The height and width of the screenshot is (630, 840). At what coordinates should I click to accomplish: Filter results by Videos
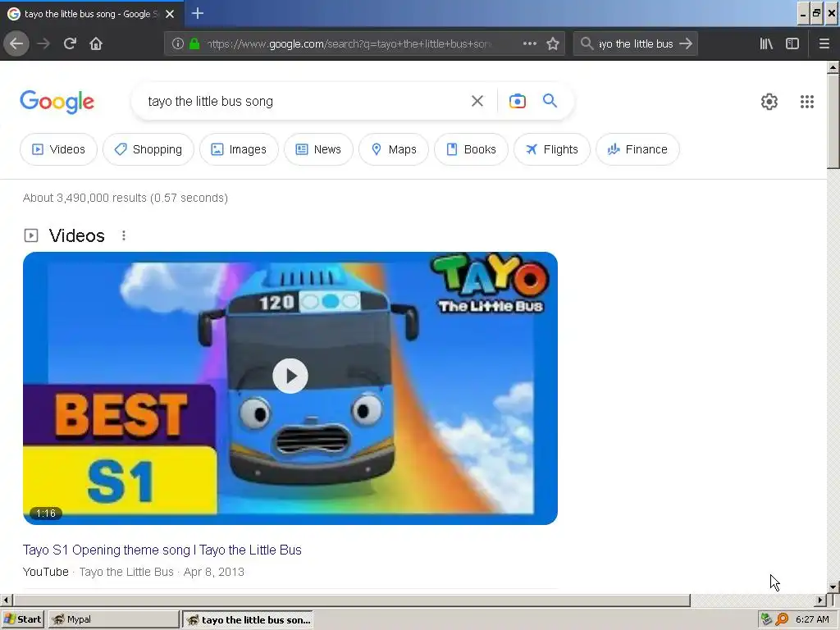point(58,149)
